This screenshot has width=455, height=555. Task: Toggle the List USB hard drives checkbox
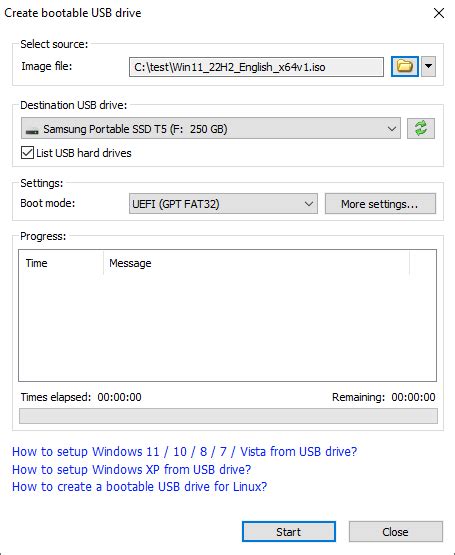pos(27,153)
